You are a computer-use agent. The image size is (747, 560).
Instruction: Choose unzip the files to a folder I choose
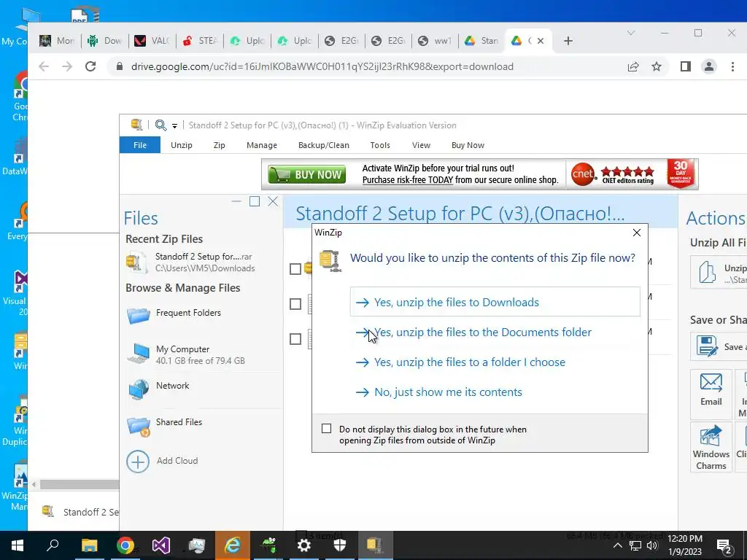pyautogui.click(x=495, y=362)
